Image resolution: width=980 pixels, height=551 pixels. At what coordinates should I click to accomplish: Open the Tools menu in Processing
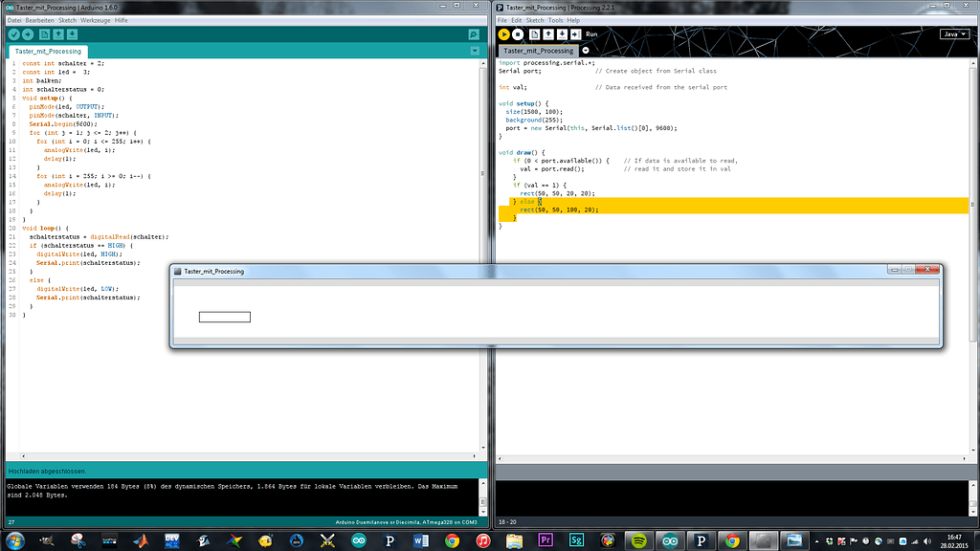556,21
